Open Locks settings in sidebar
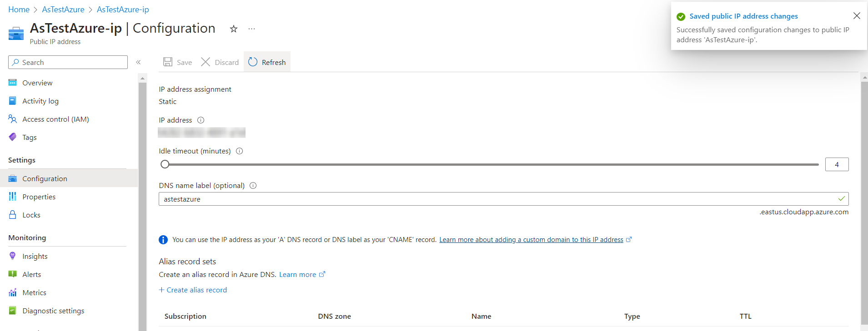This screenshot has width=868, height=331. pyautogui.click(x=31, y=215)
